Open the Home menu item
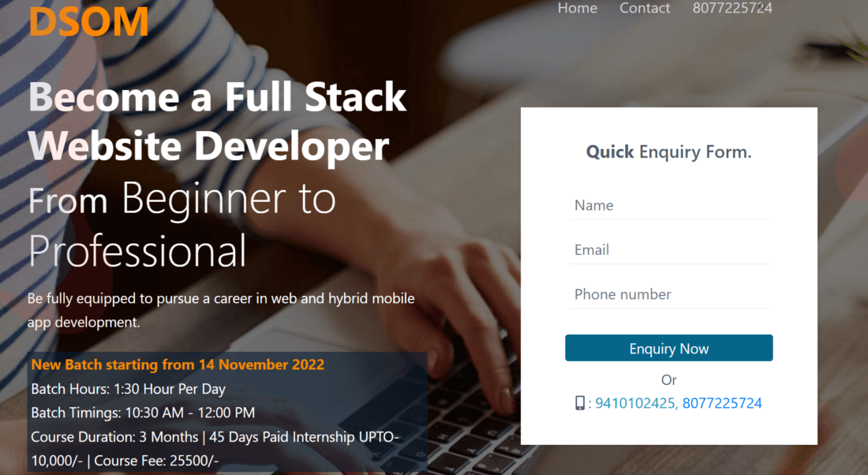Image resolution: width=868 pixels, height=475 pixels. click(x=577, y=9)
